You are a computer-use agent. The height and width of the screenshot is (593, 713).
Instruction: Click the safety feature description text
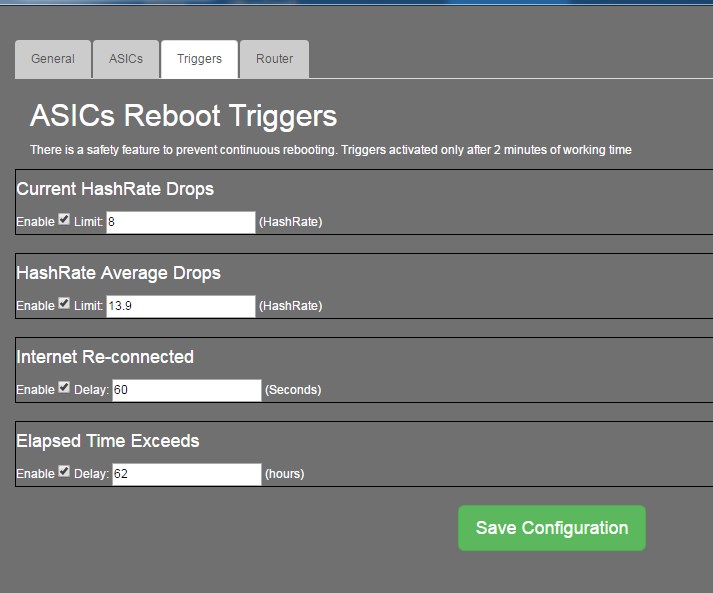(x=331, y=150)
